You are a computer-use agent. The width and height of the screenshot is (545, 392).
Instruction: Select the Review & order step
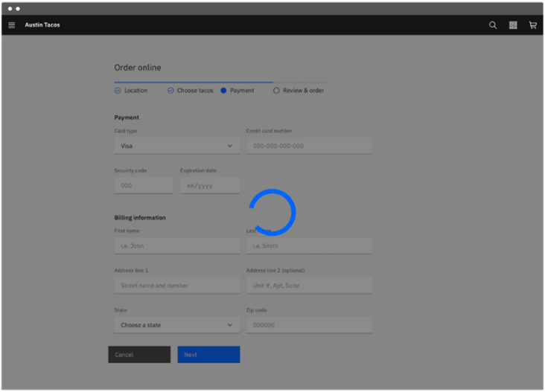[299, 90]
